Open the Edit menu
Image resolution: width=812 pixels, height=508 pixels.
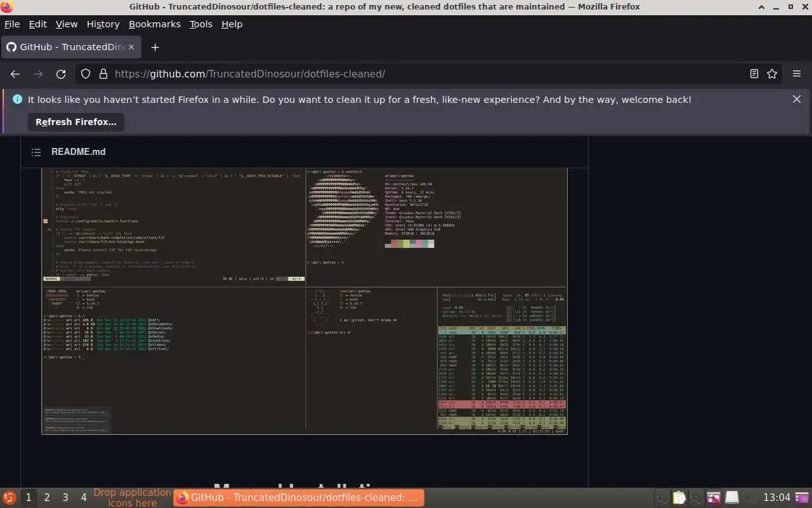coord(38,24)
